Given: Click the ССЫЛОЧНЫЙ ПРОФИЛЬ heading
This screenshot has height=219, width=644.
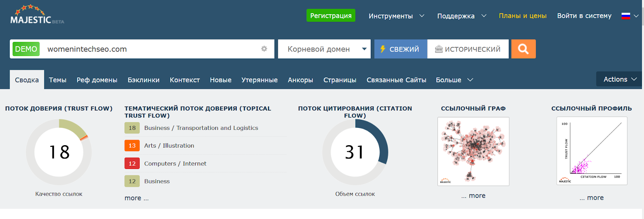Looking at the screenshot, I should pos(592,108).
